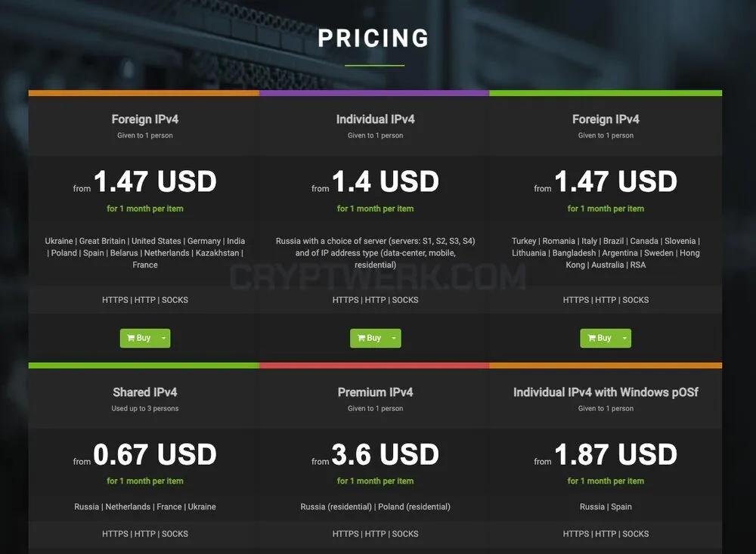Select the Premium IPv4 plan title
Screen dimensions: 756x554
pos(375,392)
